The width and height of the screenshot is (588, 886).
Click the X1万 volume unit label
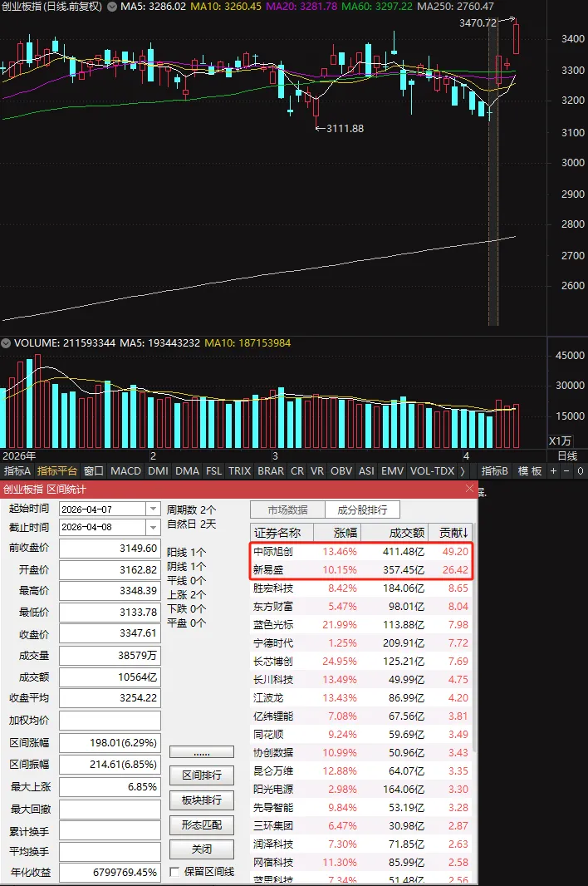(x=560, y=441)
